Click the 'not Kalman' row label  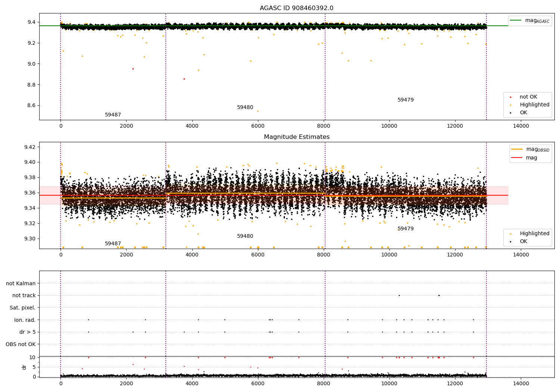click(21, 283)
